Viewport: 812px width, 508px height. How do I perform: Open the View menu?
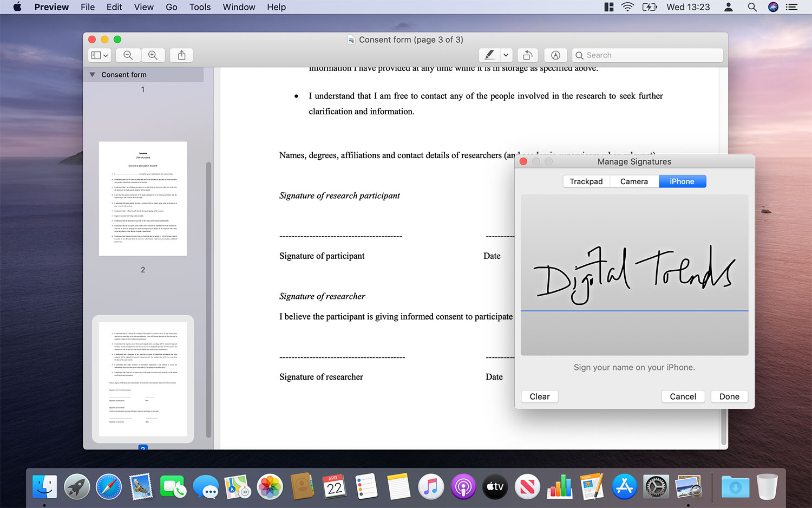143,7
